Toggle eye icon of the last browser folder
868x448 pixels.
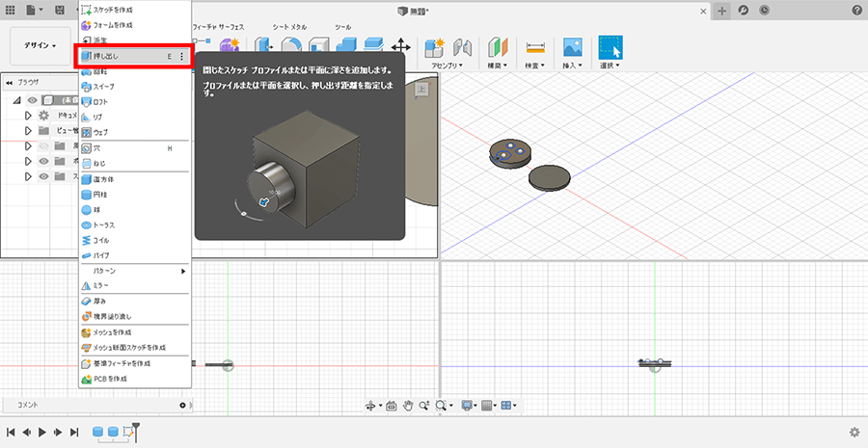42,175
